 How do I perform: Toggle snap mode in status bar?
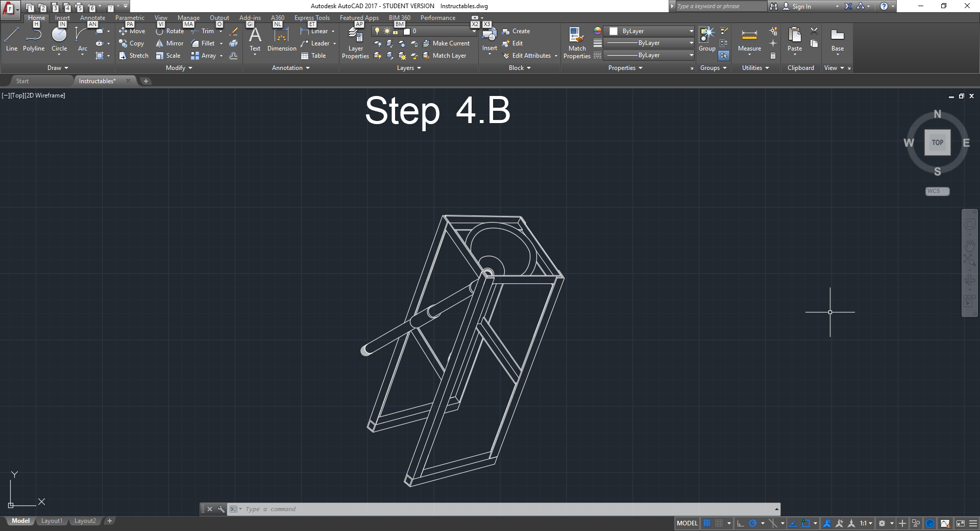pos(719,523)
